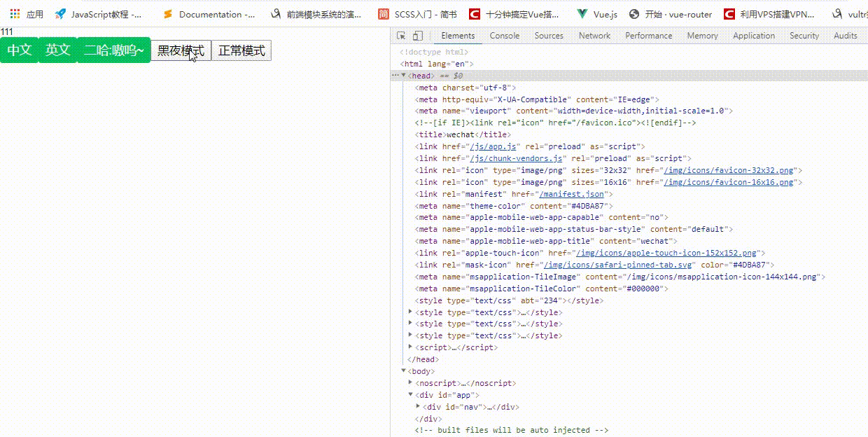Image resolution: width=868 pixels, height=437 pixels.
Task: Switch to the Elements tab
Action: (x=458, y=36)
